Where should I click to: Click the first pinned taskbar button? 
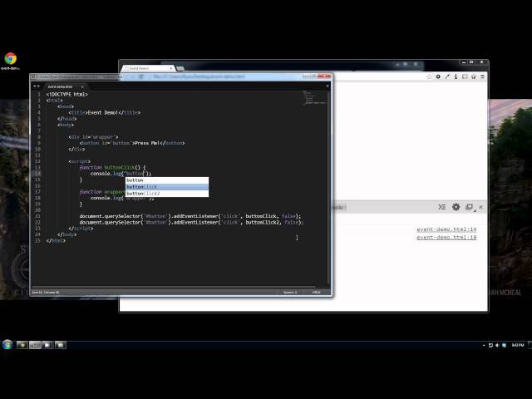coord(22,345)
